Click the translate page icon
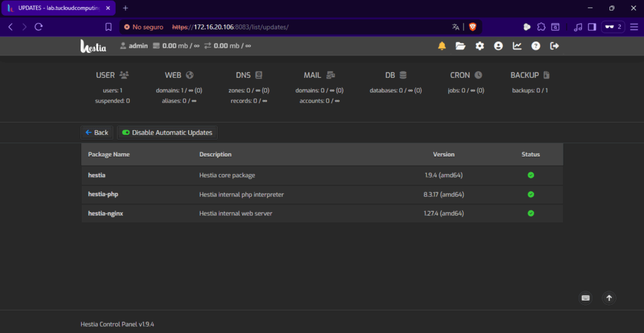 [455, 27]
